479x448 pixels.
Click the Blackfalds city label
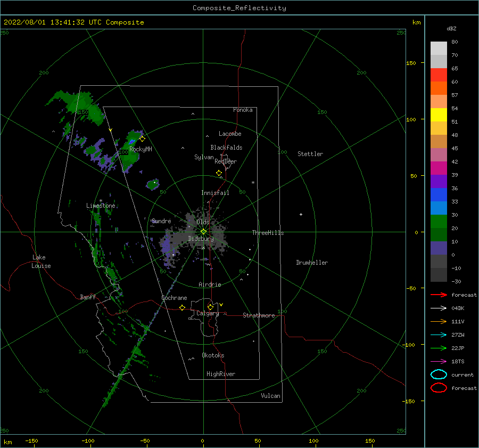(x=226, y=148)
